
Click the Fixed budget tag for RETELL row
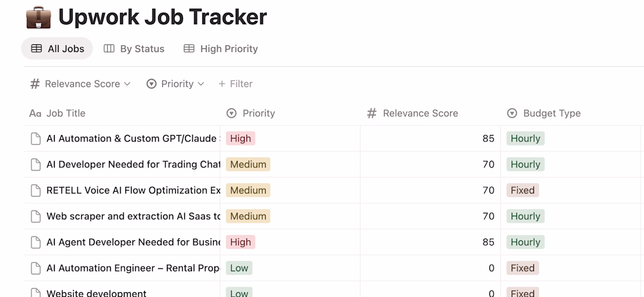click(x=522, y=191)
